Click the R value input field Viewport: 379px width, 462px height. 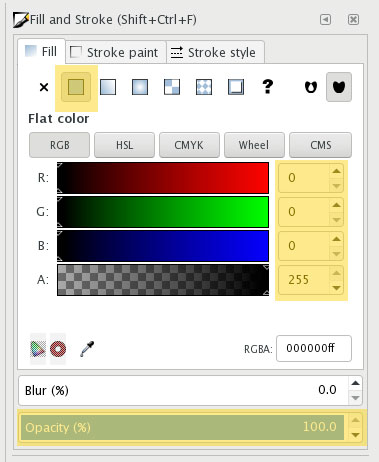pos(304,178)
